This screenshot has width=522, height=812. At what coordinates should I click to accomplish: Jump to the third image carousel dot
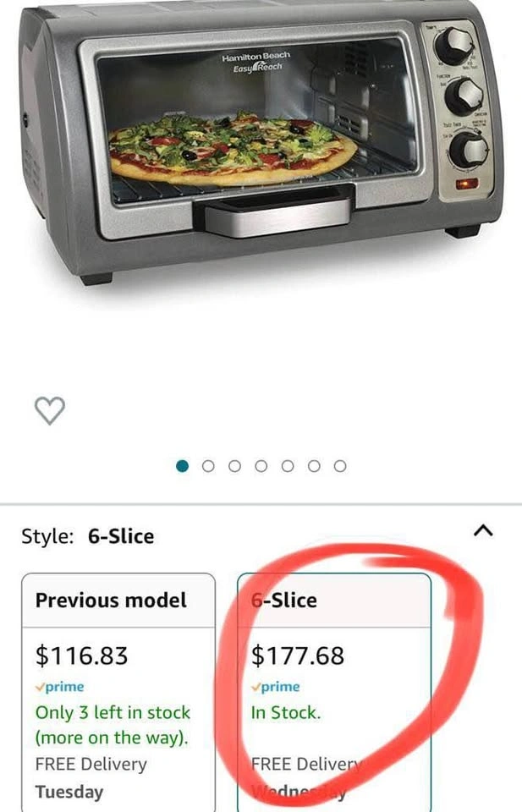pyautogui.click(x=234, y=466)
